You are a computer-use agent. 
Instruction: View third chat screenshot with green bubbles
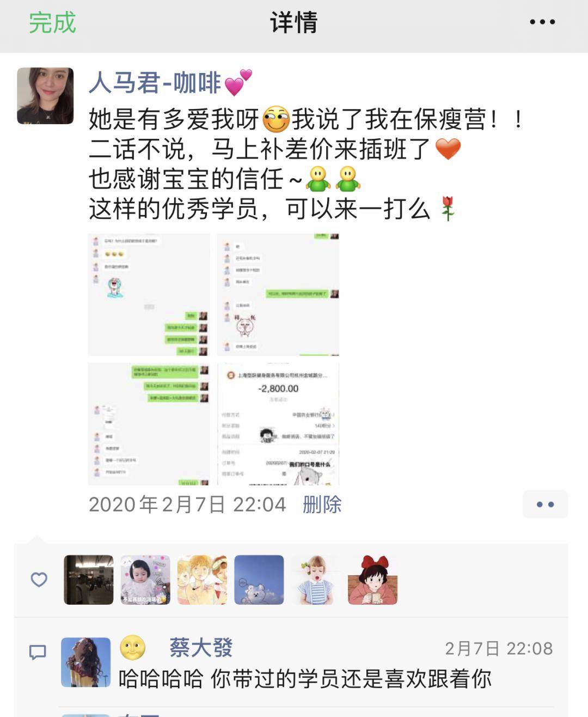click(149, 424)
